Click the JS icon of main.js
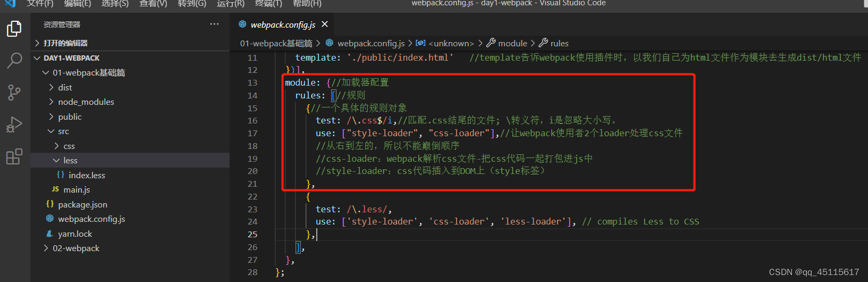The image size is (868, 282). (x=55, y=189)
